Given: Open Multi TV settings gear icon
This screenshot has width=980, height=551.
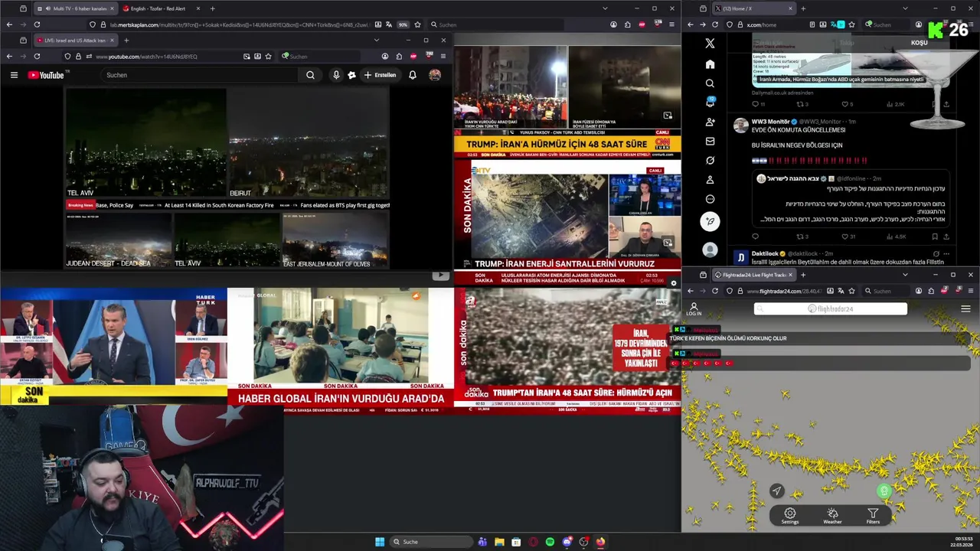Looking at the screenshot, I should pos(674,283).
